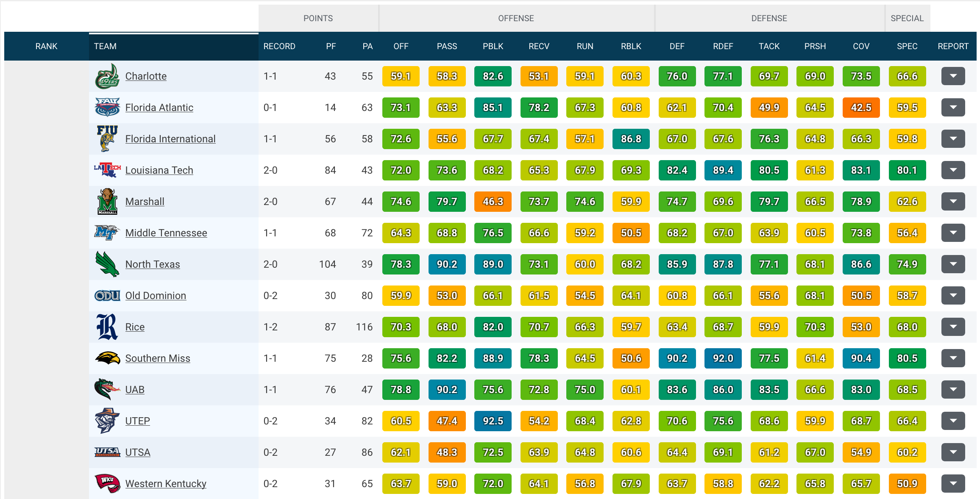Image resolution: width=980 pixels, height=499 pixels.
Task: Click the Charlotte 49ers team logo
Action: (x=107, y=76)
